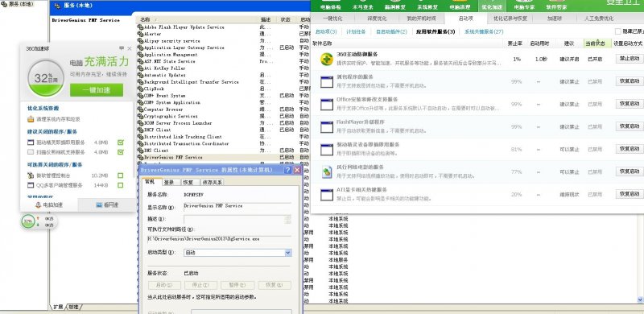Switch to the 深度优化 tab
Screen dimensions: 644x314
pyautogui.click(x=377, y=19)
